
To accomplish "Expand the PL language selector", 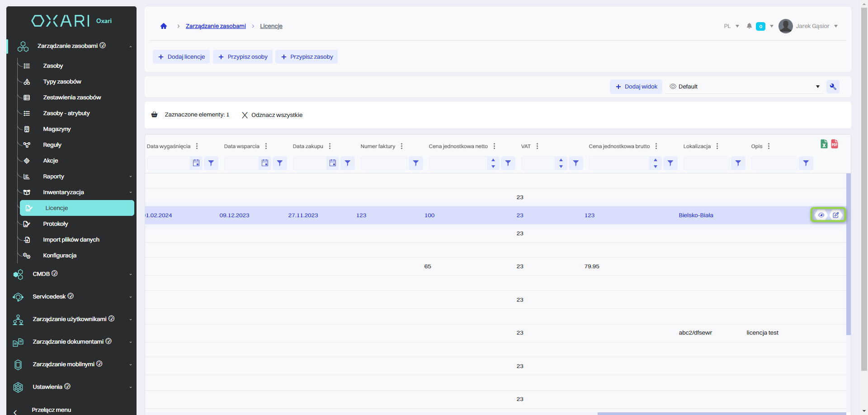I will 731,26.
